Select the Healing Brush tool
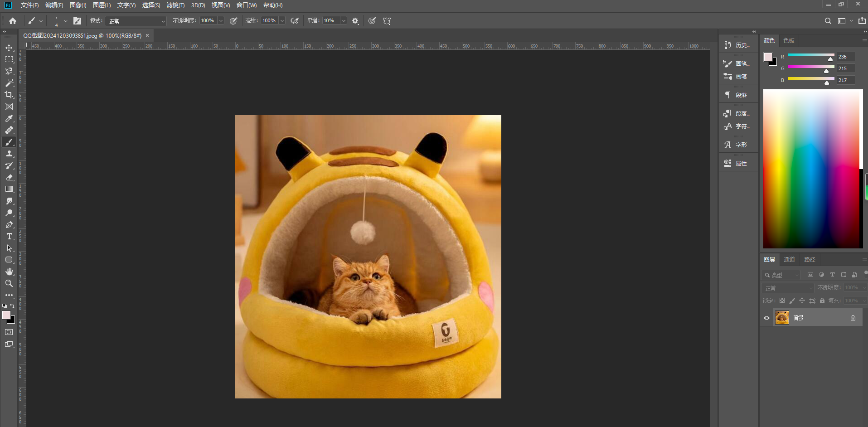Image resolution: width=868 pixels, height=427 pixels. coord(9,130)
